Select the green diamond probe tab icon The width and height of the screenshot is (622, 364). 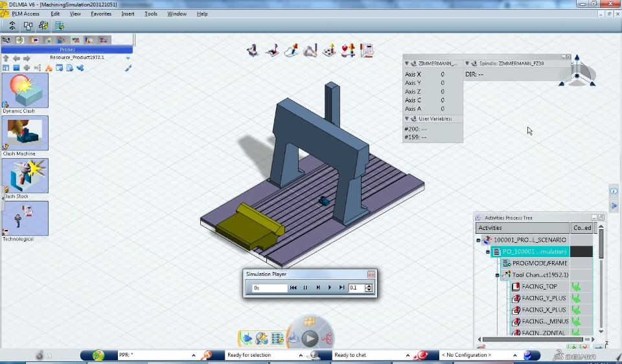[20, 40]
